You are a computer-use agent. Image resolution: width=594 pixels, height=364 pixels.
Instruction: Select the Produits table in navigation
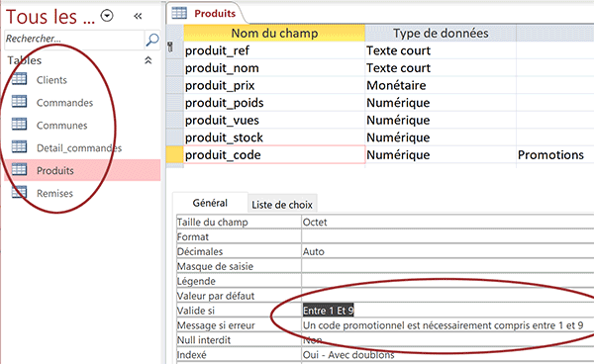point(82,170)
